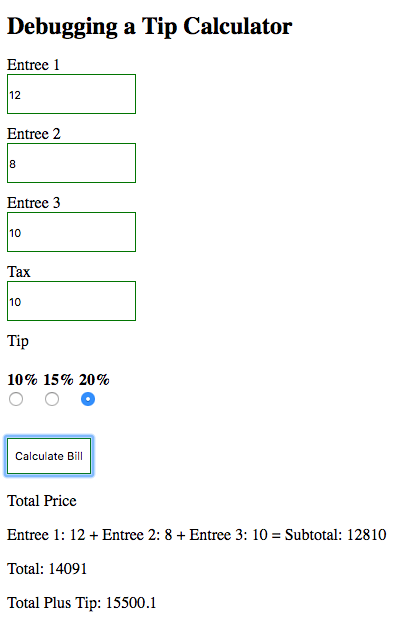
Task: Click the bold 20% label
Action: (94, 380)
